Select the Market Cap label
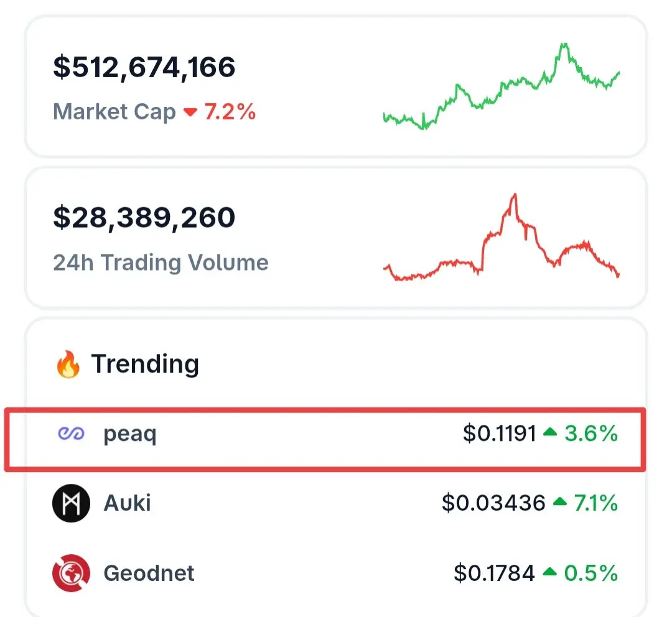672x617 pixels. [114, 112]
